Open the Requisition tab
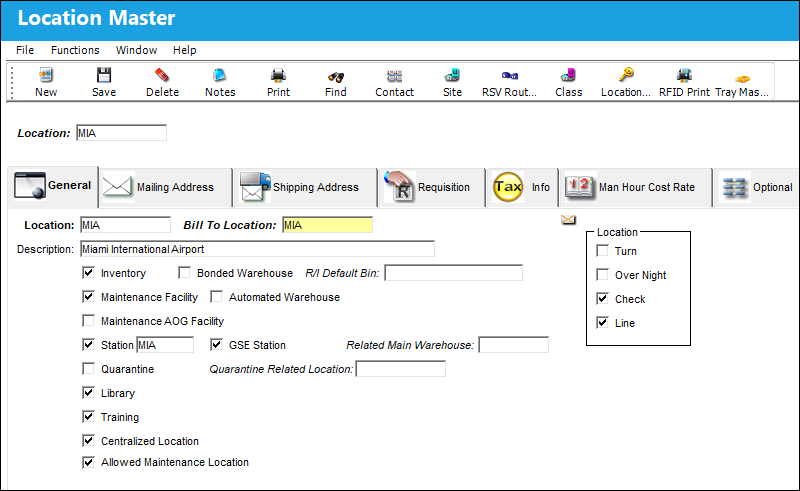800x491 pixels. click(431, 187)
